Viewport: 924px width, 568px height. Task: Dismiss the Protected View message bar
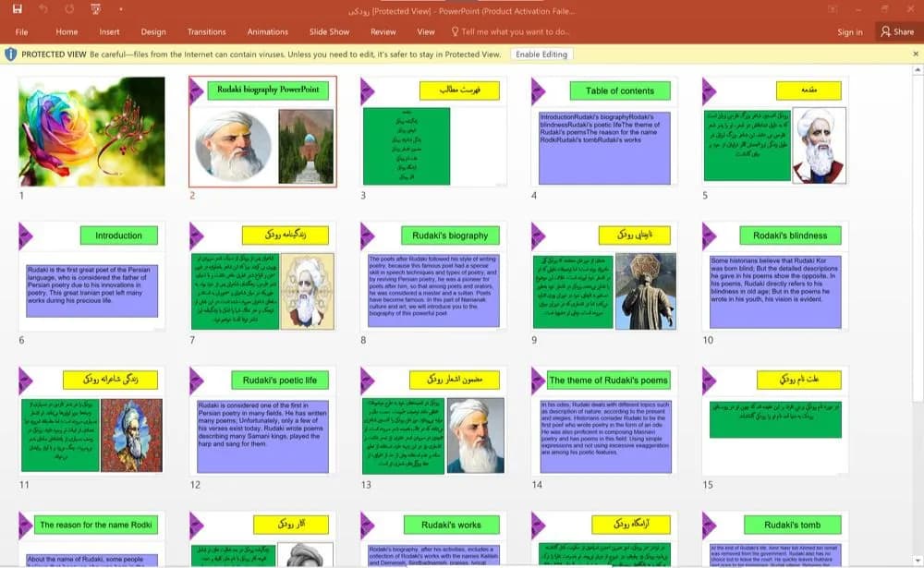tap(916, 54)
